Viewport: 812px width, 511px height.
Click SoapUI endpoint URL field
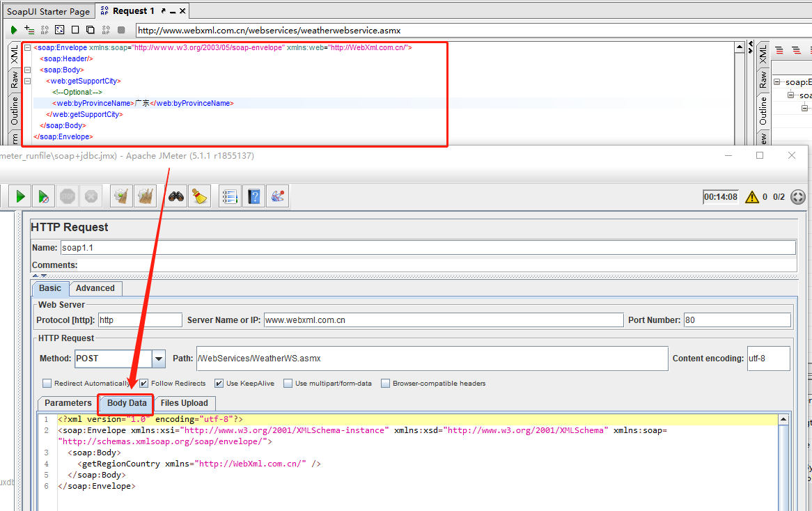pos(474,31)
